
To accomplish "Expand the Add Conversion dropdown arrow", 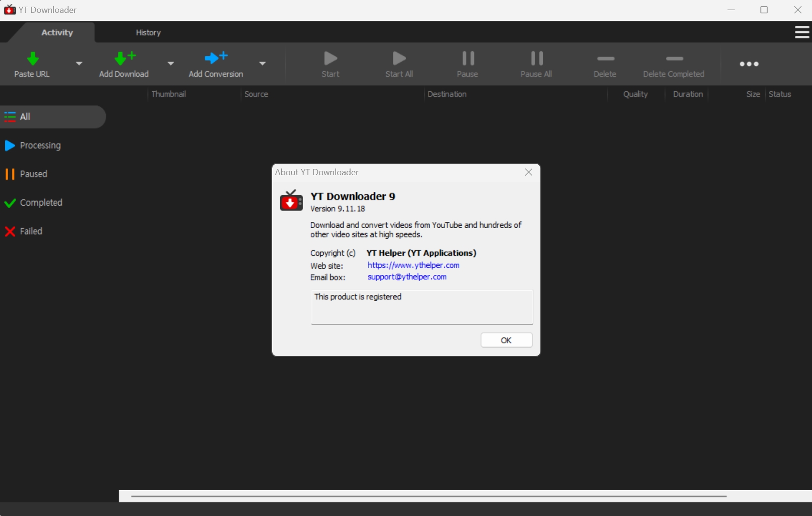I will (x=263, y=63).
